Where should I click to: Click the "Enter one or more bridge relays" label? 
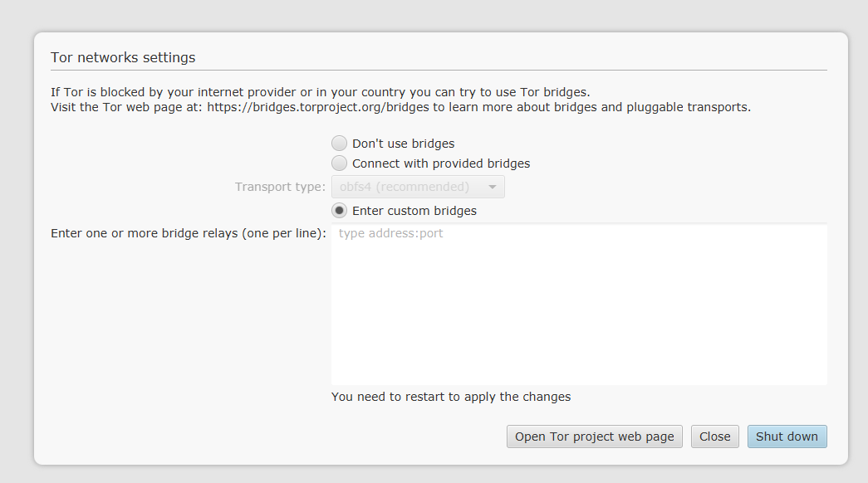[x=189, y=233]
